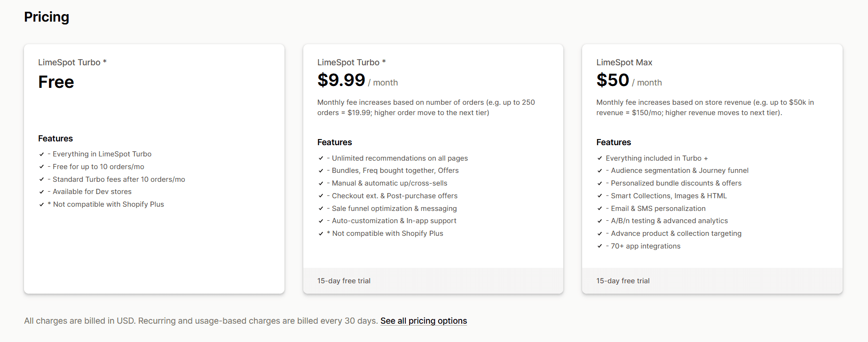Click the 'LimeSpot Turbo' title on the Free plan
The width and height of the screenshot is (868, 342).
(x=72, y=62)
